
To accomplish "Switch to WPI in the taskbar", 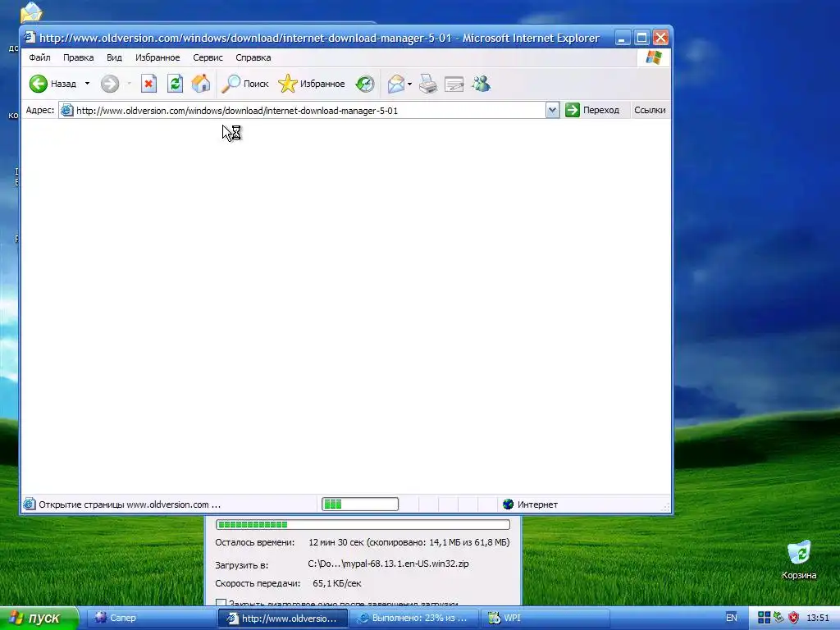I will tap(546, 618).
